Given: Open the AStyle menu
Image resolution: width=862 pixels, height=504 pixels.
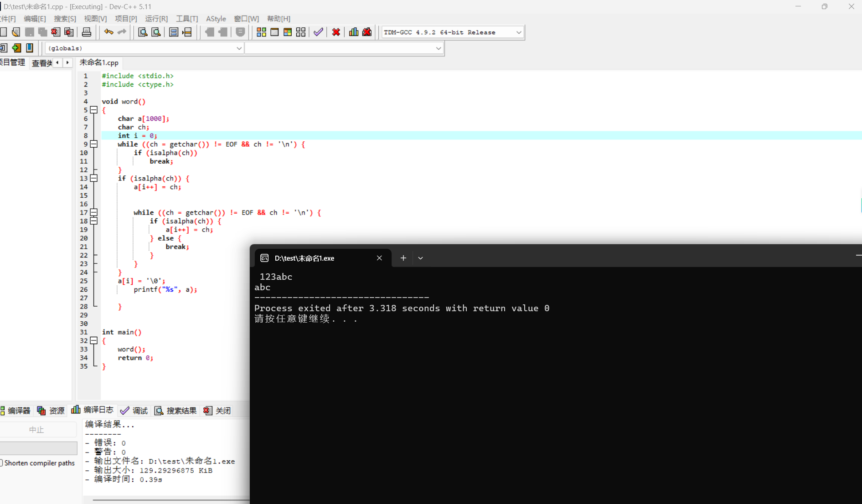Looking at the screenshot, I should [x=216, y=19].
